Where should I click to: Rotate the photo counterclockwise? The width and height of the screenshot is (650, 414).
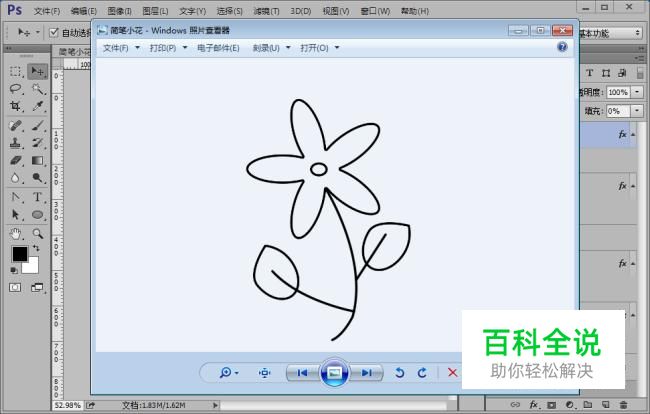pyautogui.click(x=400, y=373)
